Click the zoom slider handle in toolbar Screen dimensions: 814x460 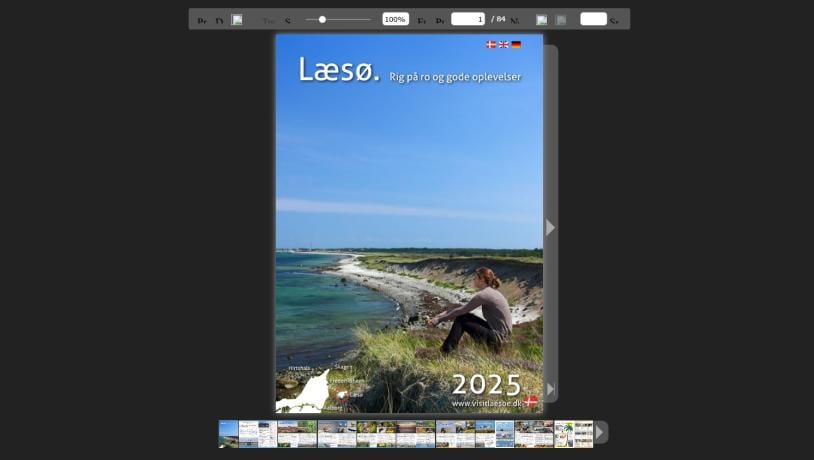(x=322, y=19)
